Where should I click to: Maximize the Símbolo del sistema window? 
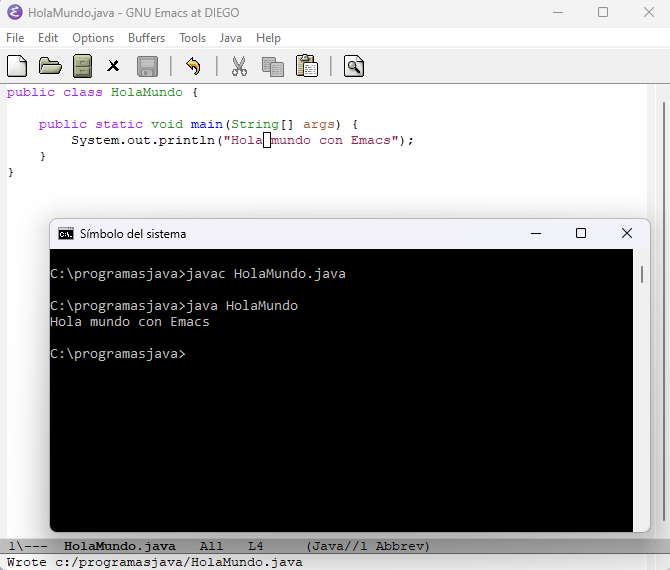tap(581, 233)
